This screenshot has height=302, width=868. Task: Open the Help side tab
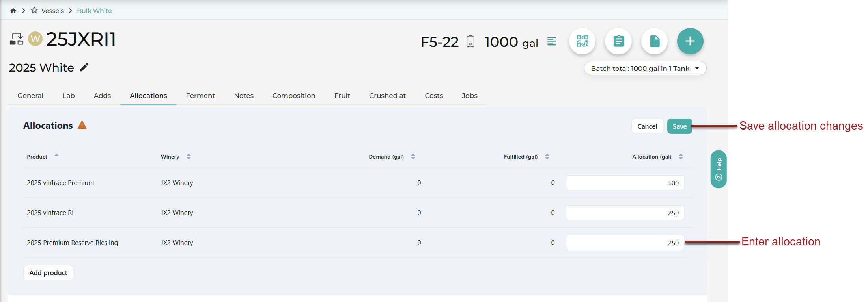(719, 169)
